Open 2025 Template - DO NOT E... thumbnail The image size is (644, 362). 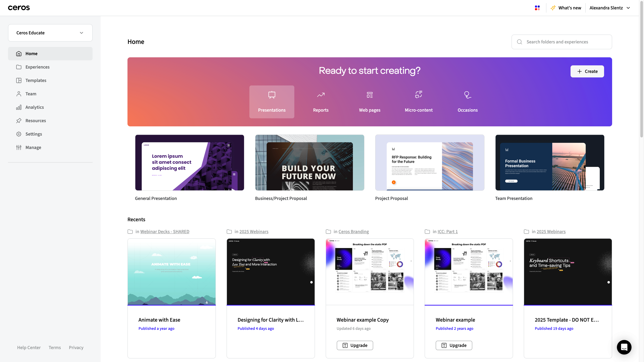click(x=568, y=272)
